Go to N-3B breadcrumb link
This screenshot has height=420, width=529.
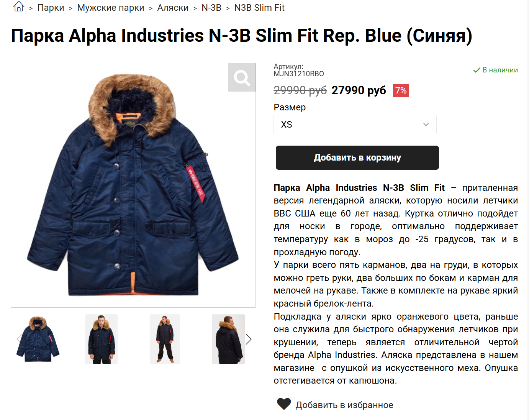click(211, 8)
